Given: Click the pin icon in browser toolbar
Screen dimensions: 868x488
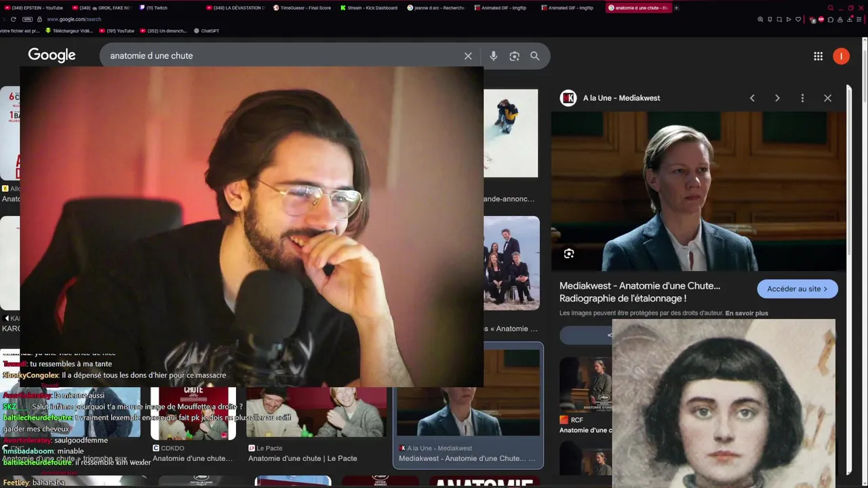Looking at the screenshot, I should point(770,20).
